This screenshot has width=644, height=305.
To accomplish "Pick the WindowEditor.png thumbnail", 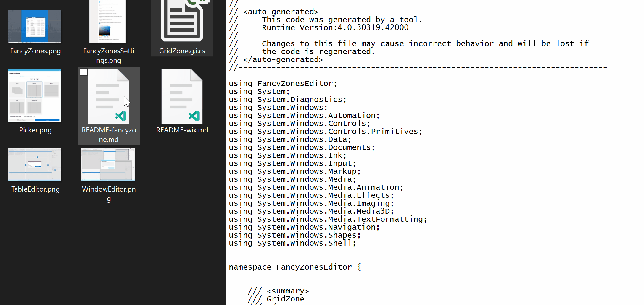I will point(108,165).
